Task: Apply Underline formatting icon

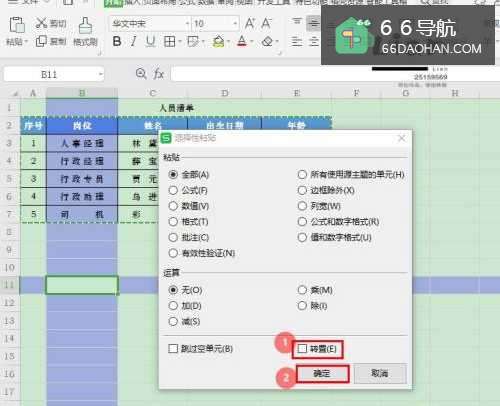Action: (x=150, y=41)
